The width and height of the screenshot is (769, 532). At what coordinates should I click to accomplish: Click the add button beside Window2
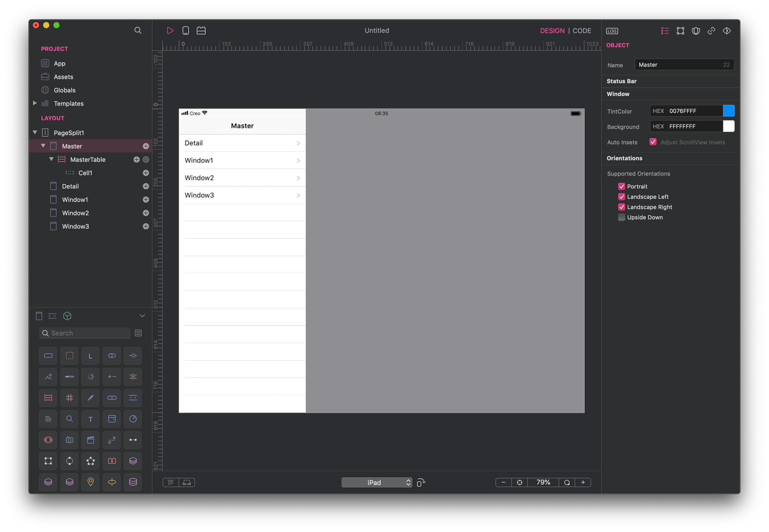pos(146,213)
